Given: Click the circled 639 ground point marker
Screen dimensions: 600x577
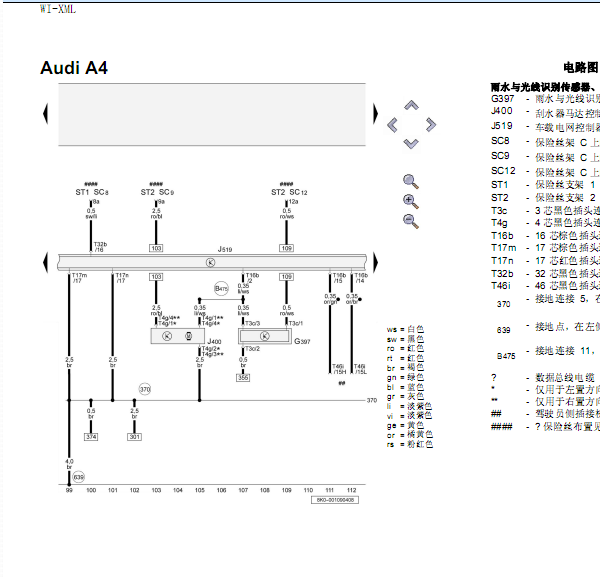Looking at the screenshot, I should 78,477.
